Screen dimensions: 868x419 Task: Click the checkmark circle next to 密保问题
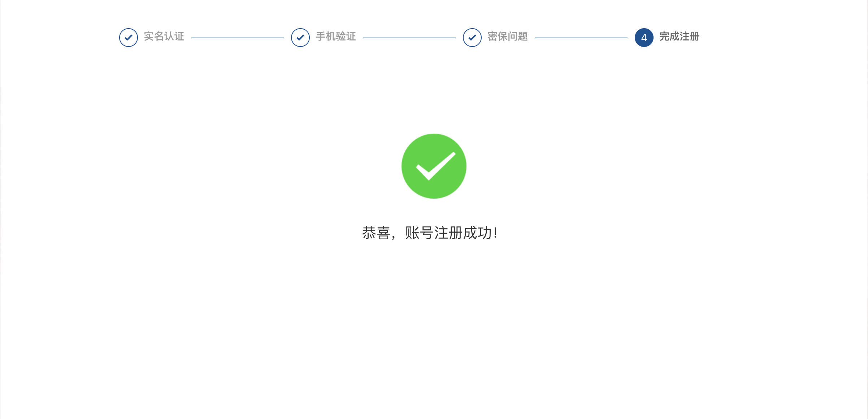click(x=472, y=38)
